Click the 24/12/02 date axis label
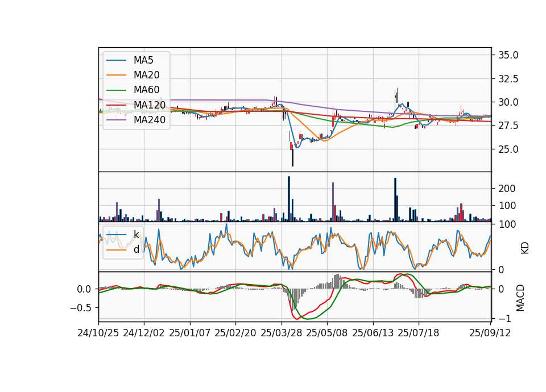The image size is (546, 392). (144, 333)
